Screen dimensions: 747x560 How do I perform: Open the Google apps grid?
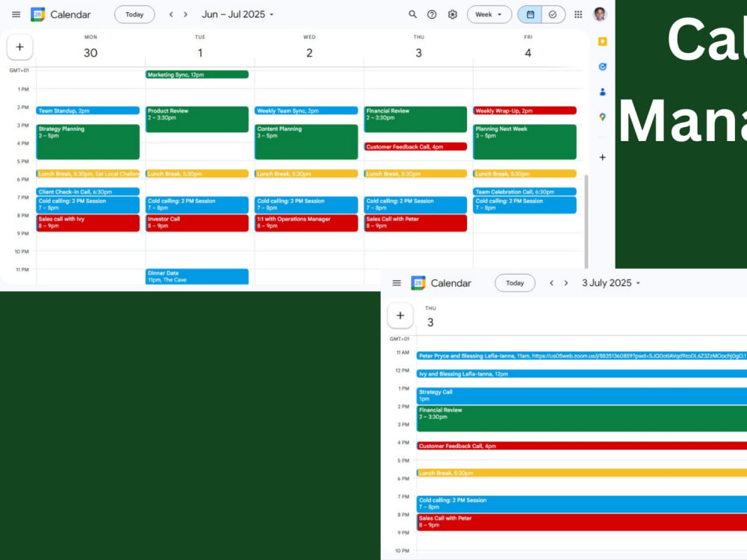[x=578, y=15]
